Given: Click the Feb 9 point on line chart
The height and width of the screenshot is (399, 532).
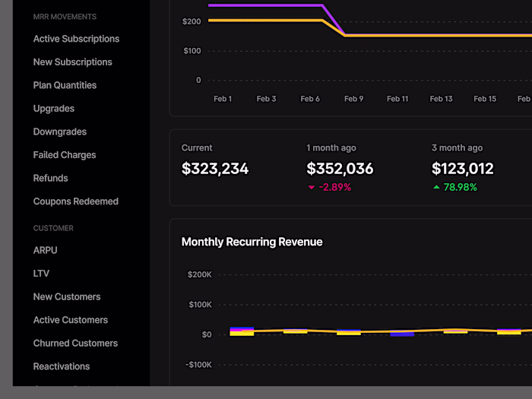Looking at the screenshot, I should point(345,35).
